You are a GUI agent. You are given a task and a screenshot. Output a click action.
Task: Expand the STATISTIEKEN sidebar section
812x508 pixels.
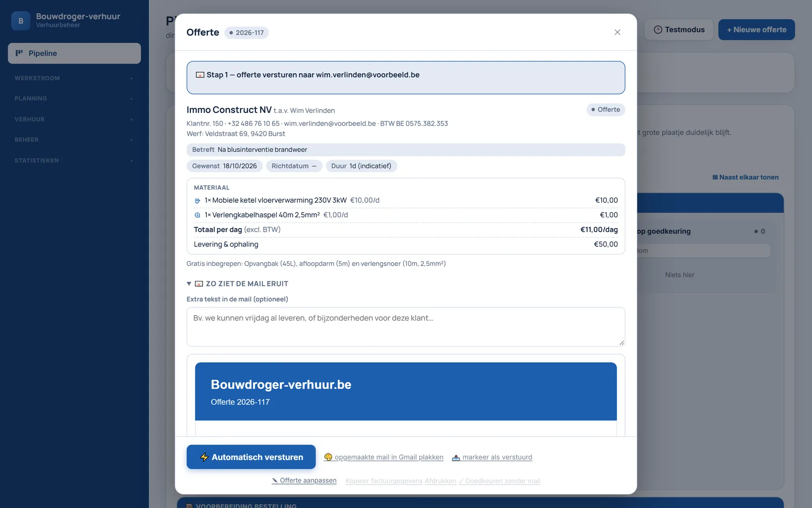pyautogui.click(x=74, y=161)
